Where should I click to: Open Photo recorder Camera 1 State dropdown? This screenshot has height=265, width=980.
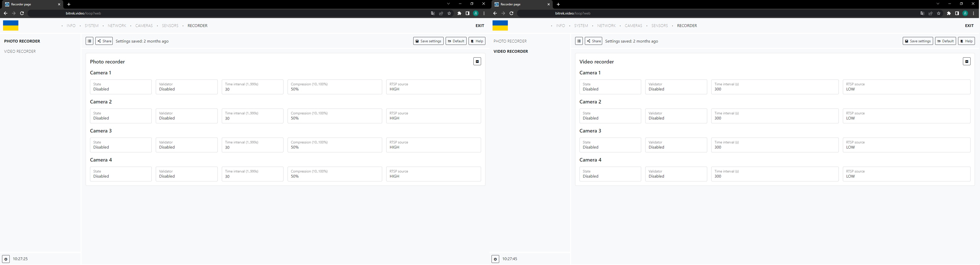coord(121,87)
